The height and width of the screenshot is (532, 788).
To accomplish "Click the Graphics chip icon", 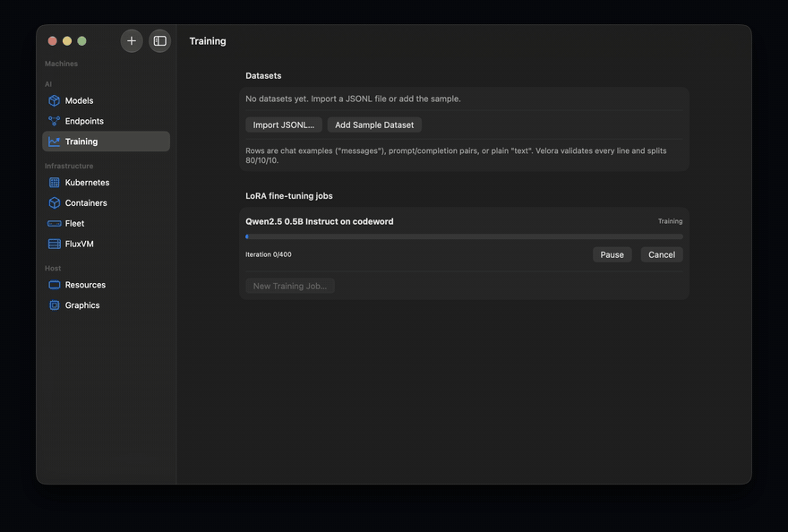I will coord(55,305).
